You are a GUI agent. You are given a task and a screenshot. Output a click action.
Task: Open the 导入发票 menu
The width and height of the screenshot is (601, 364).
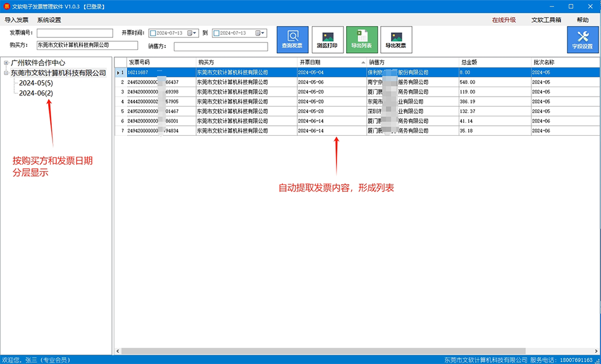(x=16, y=19)
